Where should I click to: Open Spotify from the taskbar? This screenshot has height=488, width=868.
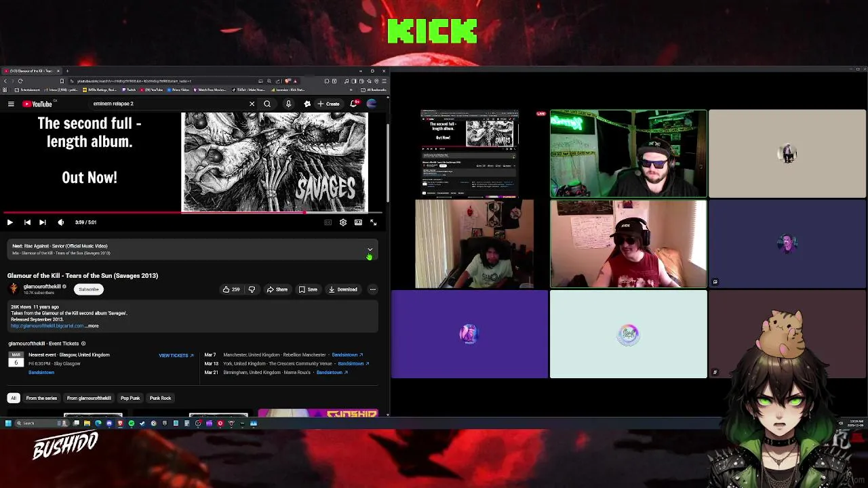coord(131,424)
